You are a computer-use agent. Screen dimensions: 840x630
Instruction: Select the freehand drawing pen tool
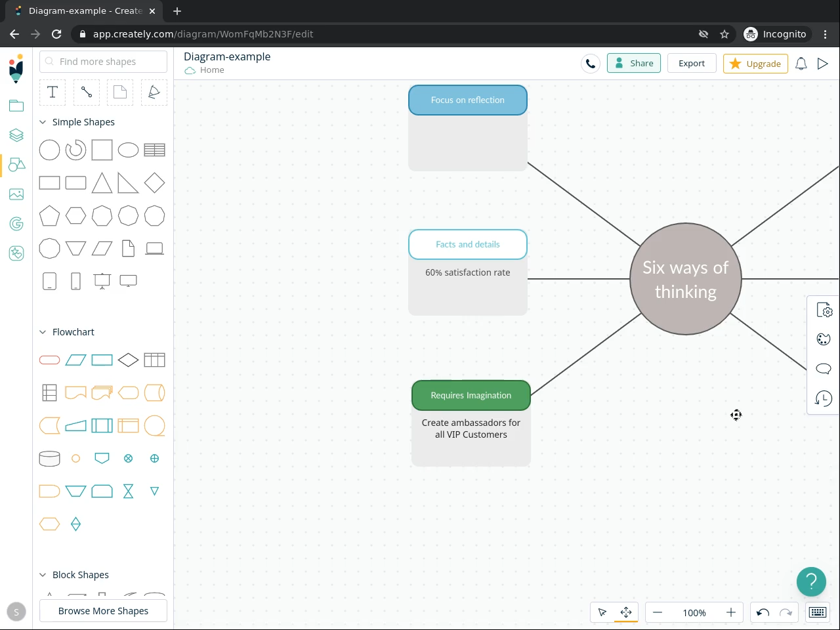pyautogui.click(x=154, y=93)
